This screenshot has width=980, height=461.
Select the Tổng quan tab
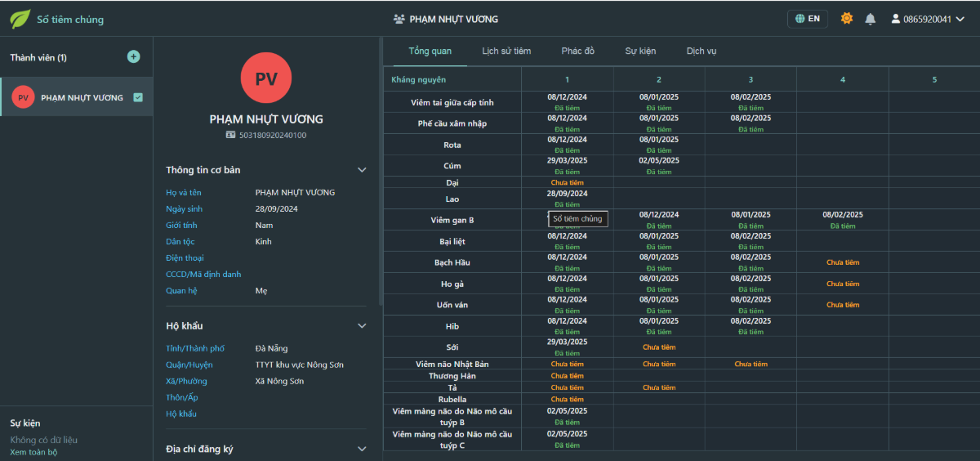[430, 51]
